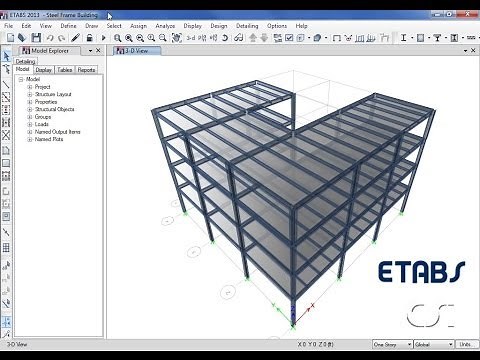
Task: Open the Model Explorer panel options arrow
Action: pyautogui.click(x=90, y=51)
